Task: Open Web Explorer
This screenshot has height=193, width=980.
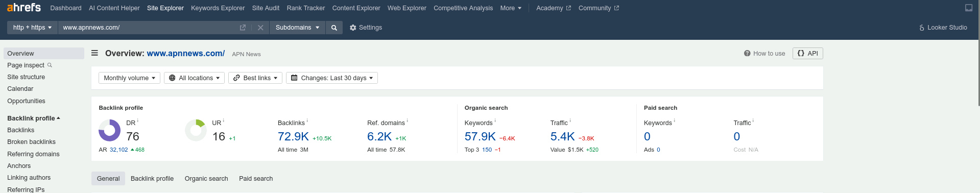Action: (x=407, y=8)
